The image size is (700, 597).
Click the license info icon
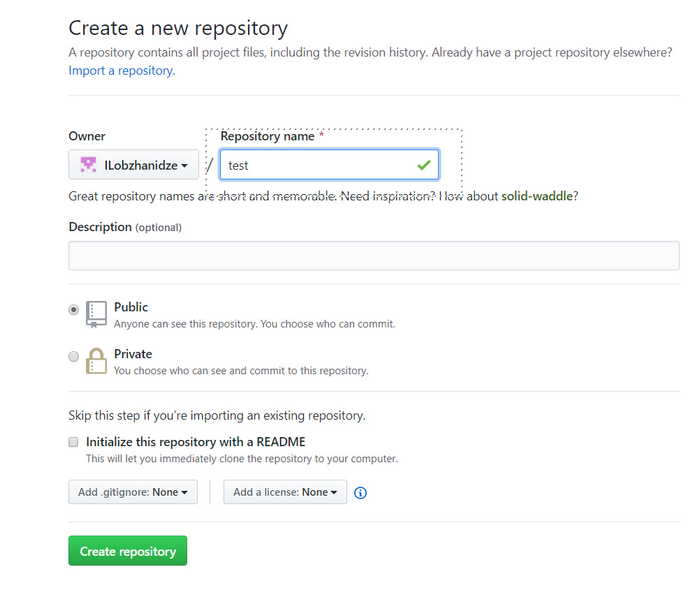[x=360, y=493]
